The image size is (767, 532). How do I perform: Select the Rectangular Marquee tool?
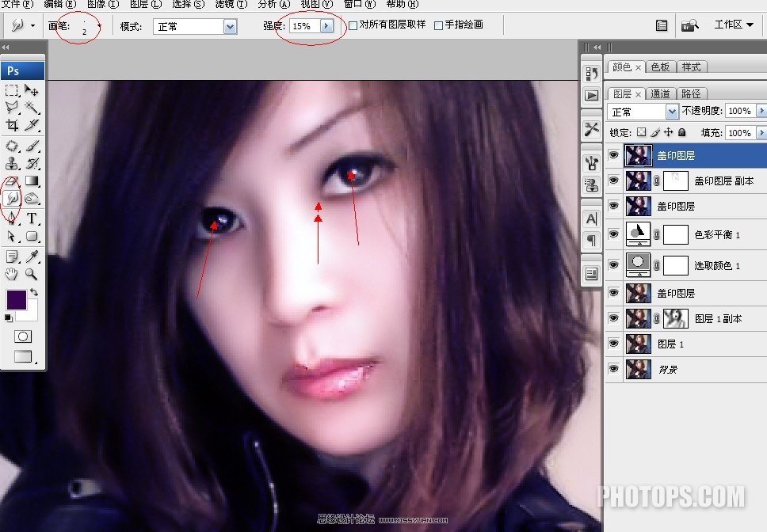click(x=12, y=90)
